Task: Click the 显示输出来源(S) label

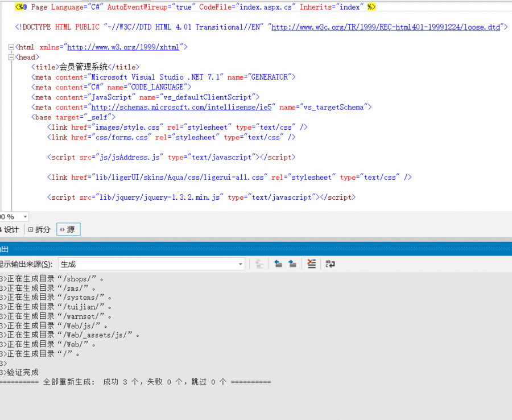Action: pyautogui.click(x=26, y=264)
